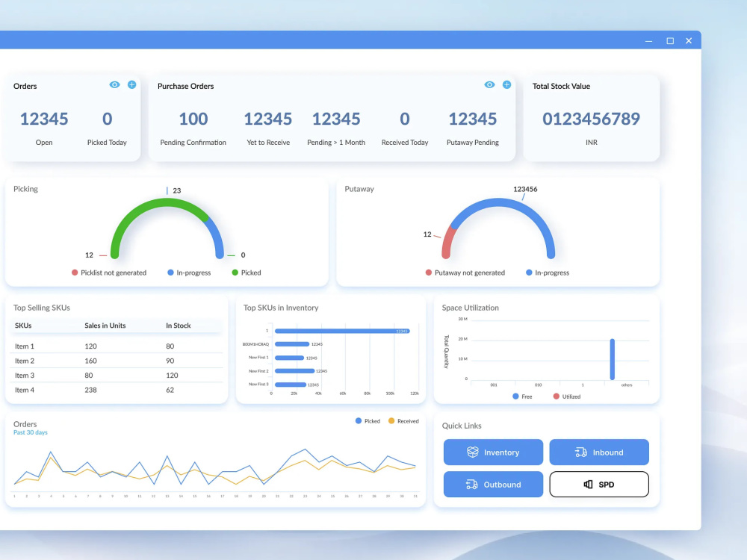Screen dimensions: 747x560
Task: Click the Picked green legend dot
Action: point(235,273)
